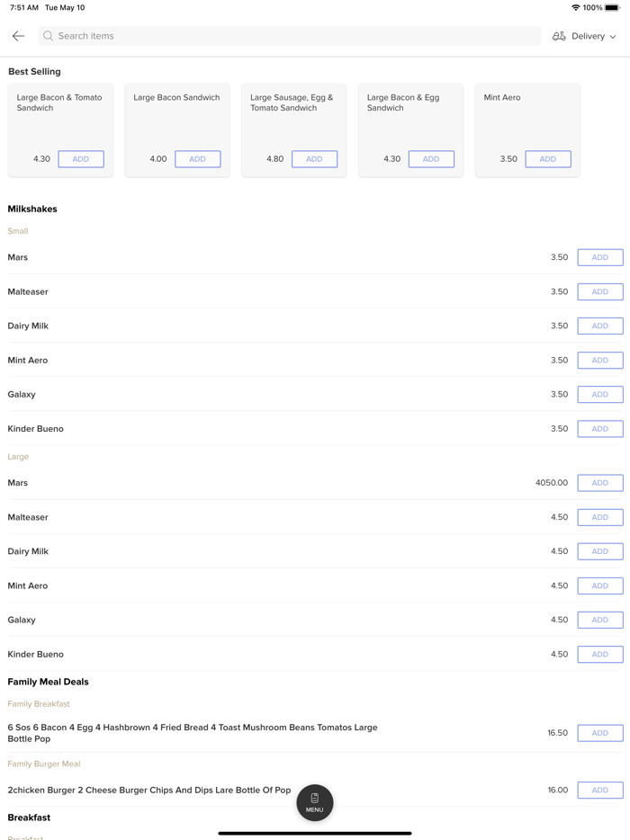Tap the Wi-Fi status icon
Viewport: 630px width, 840px height.
click(576, 7)
